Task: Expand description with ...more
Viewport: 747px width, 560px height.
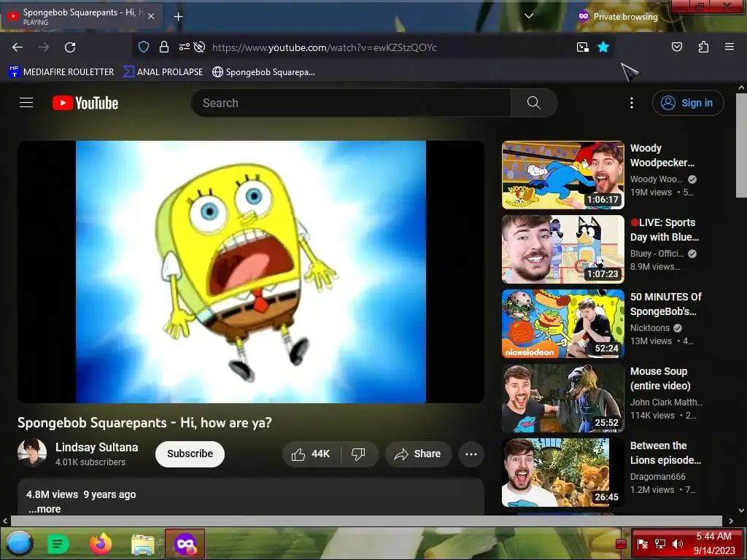Action: pyautogui.click(x=44, y=509)
